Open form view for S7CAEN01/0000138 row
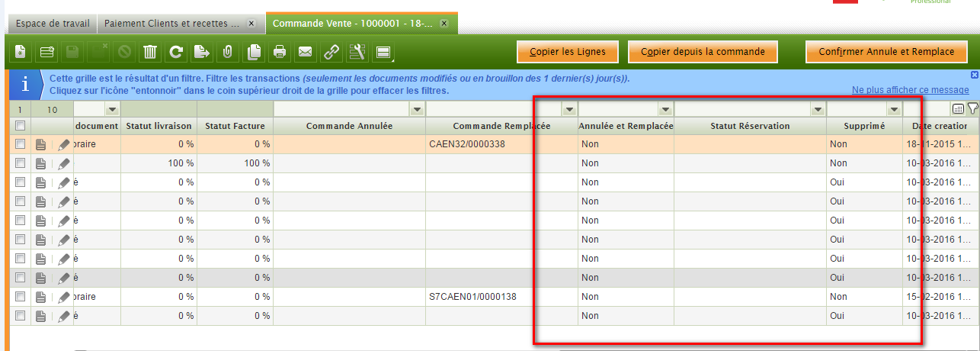The width and height of the screenshot is (980, 351). (x=40, y=297)
